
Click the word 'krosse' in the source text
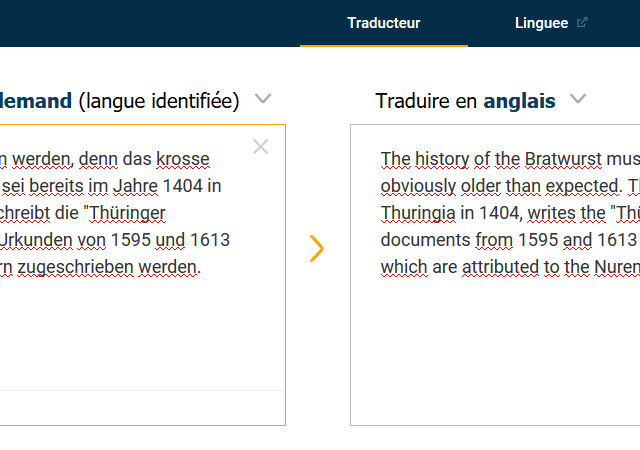click(183, 159)
